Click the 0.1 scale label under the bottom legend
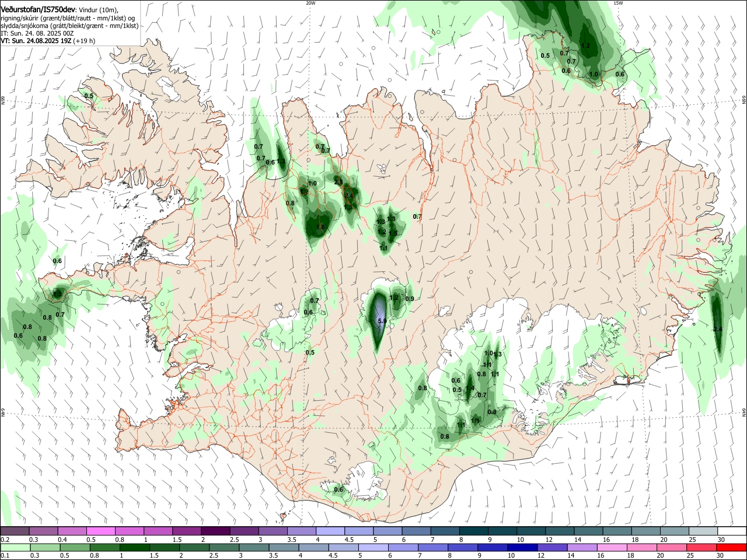Image resolution: width=747 pixels, height=560 pixels. [5, 556]
